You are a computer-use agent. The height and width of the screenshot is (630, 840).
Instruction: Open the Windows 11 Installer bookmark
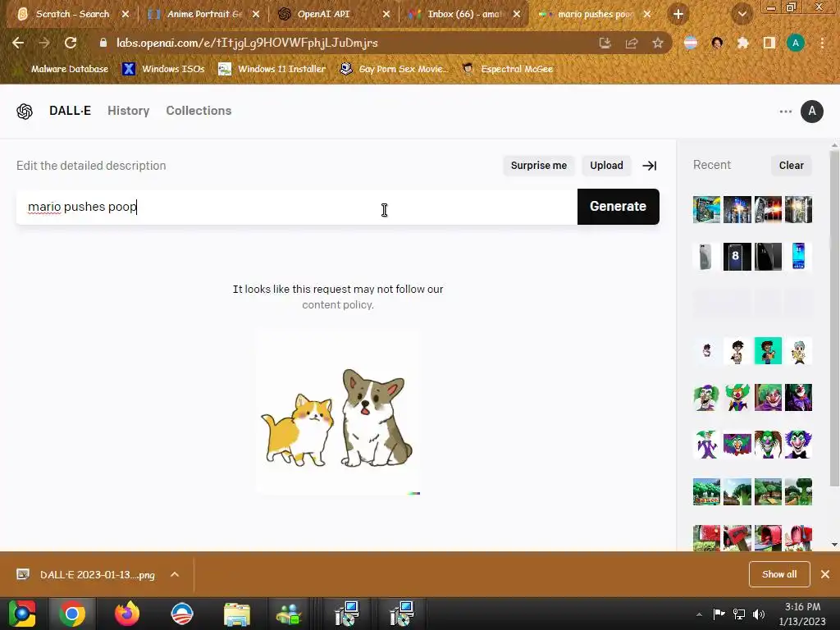click(x=272, y=69)
